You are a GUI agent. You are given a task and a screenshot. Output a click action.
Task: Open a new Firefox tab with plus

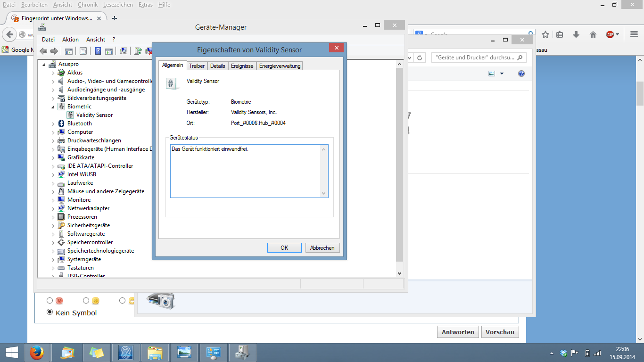point(114,18)
